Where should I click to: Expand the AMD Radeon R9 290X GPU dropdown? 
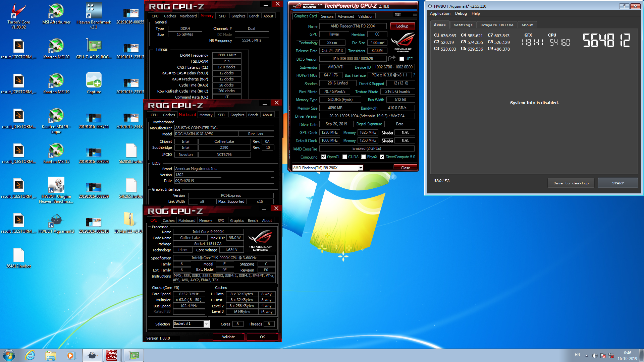coord(361,168)
